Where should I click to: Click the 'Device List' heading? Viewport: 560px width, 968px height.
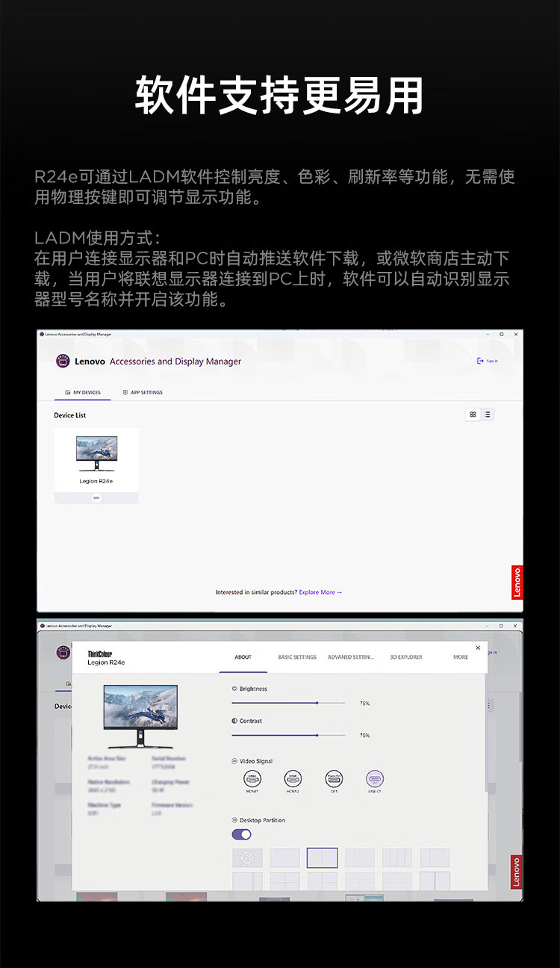coord(70,415)
